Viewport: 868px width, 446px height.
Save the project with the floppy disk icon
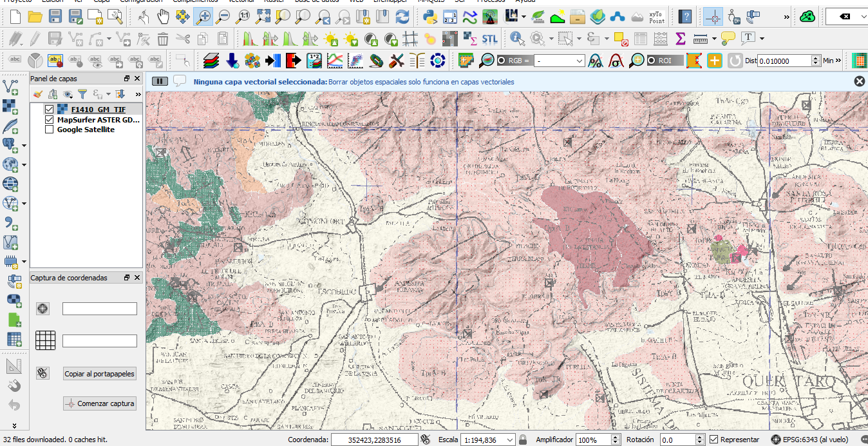(55, 17)
